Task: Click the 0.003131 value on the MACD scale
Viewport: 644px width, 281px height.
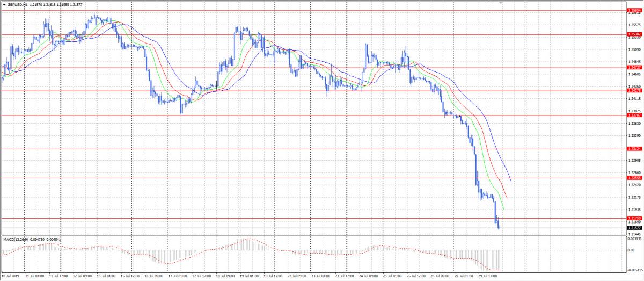Action: coord(634,240)
